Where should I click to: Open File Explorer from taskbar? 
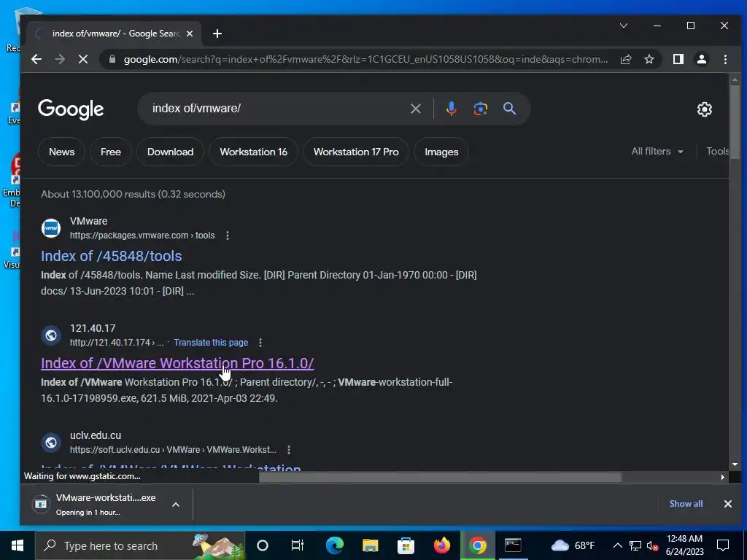pos(370,545)
